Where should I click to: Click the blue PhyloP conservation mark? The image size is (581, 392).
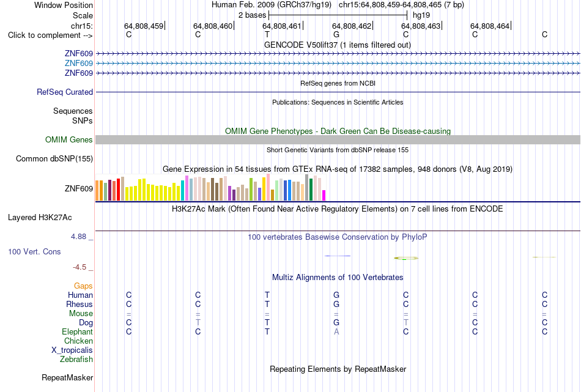(338, 256)
